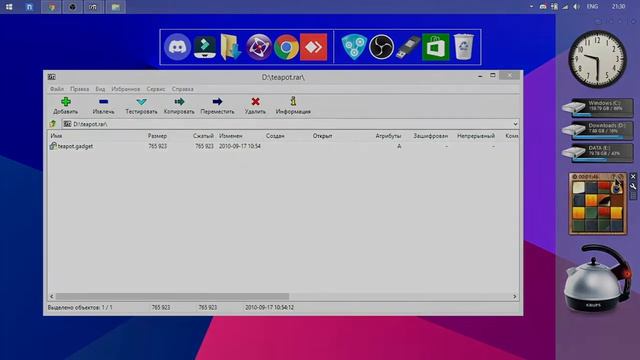This screenshot has width=640, height=360.
Task: Click the ENG language indicator
Action: coord(592,7)
